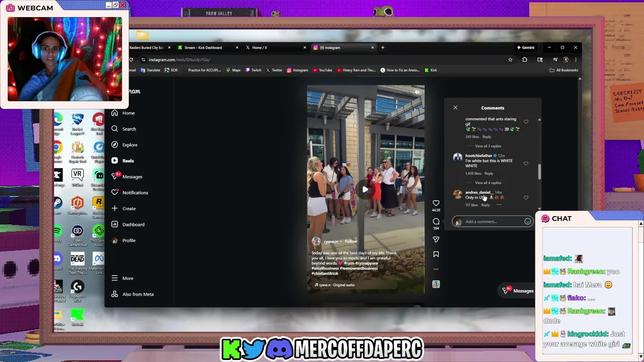This screenshot has width=644, height=362.
Task: Click Create in Instagram sidebar
Action: [123, 209]
